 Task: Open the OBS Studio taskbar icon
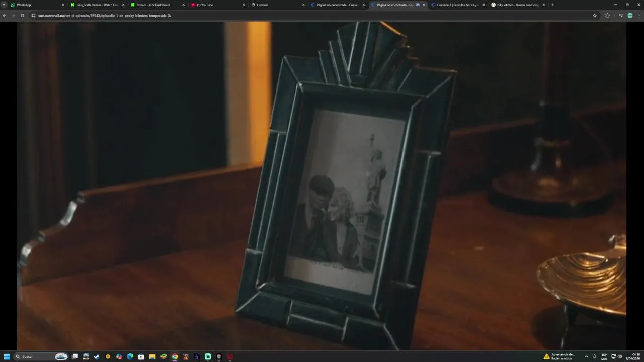(x=219, y=356)
